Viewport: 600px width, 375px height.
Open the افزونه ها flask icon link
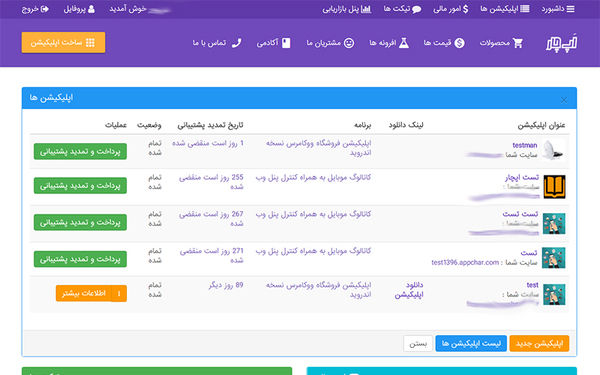pos(389,43)
